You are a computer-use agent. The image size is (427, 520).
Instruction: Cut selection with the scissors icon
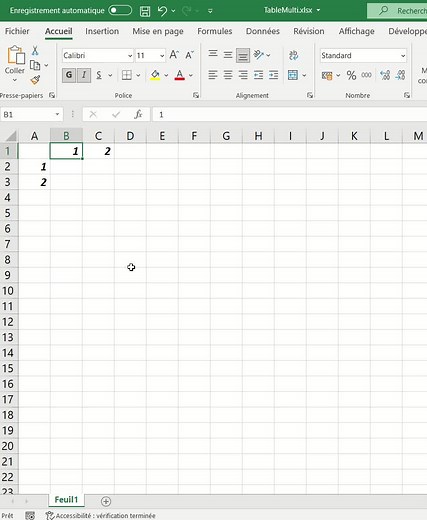point(35,51)
